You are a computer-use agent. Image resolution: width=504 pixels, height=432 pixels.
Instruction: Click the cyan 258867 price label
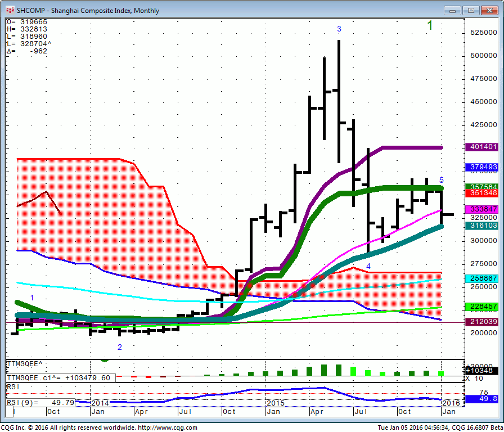tap(483, 278)
